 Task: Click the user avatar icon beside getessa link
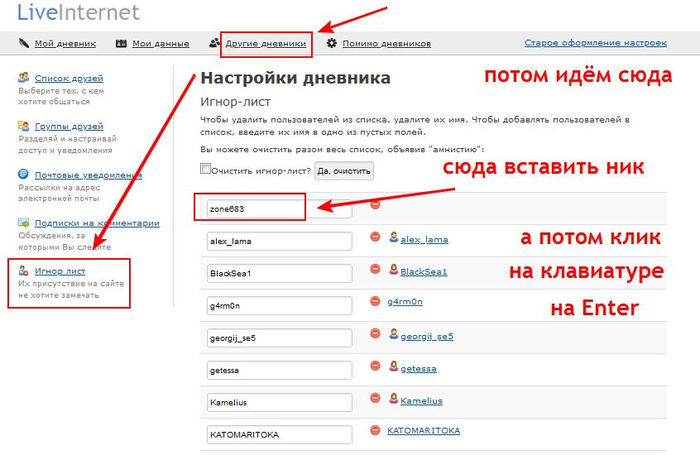pyautogui.click(x=393, y=366)
